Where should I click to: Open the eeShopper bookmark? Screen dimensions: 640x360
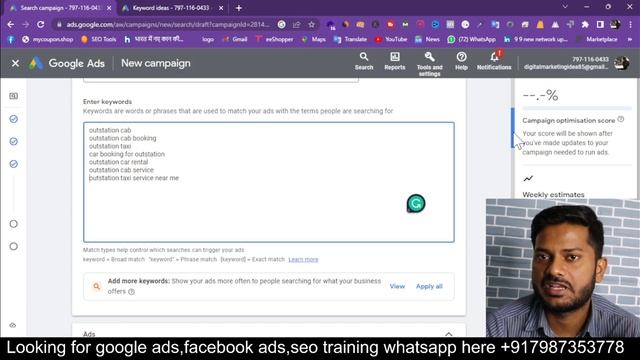pyautogui.click(x=274, y=40)
